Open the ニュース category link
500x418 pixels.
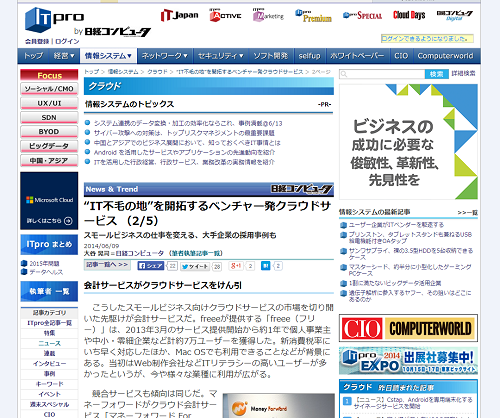click(49, 343)
